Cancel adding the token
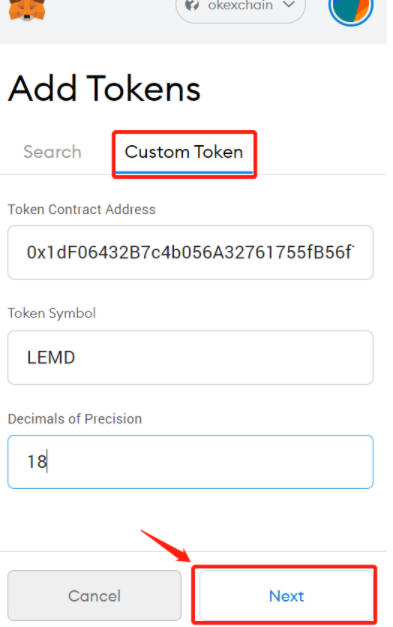Viewport: 393px width, 627px height. point(94,595)
